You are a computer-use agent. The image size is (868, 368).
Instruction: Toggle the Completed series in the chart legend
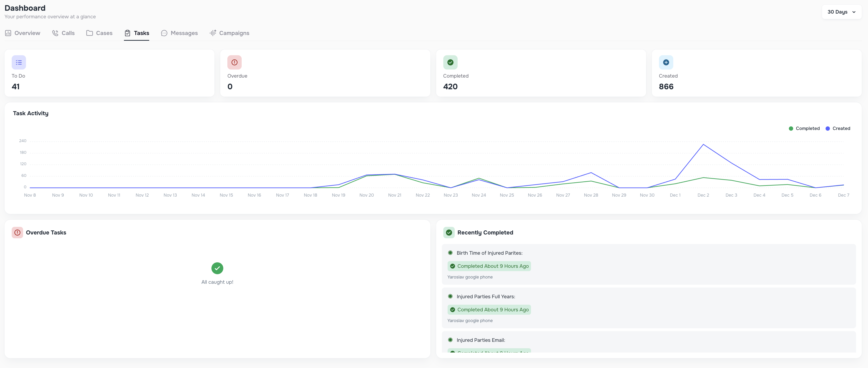click(x=805, y=128)
